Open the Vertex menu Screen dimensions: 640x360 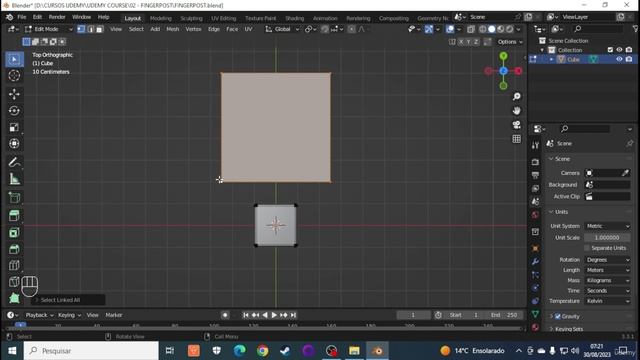point(193,29)
